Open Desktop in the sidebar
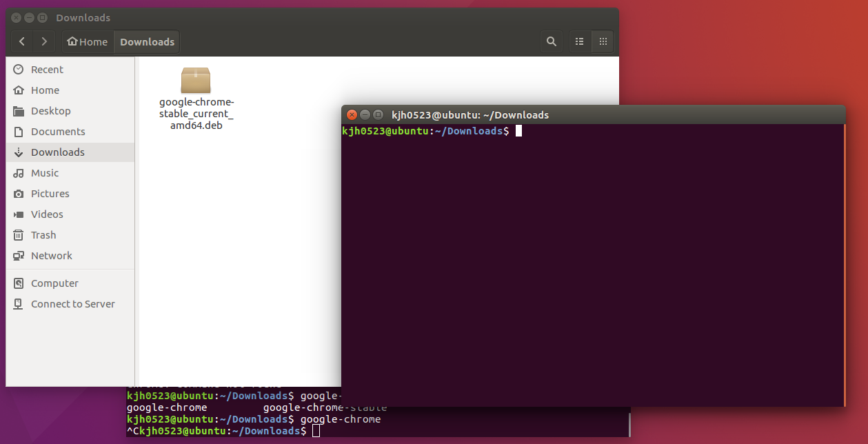868x444 pixels. coord(70,111)
